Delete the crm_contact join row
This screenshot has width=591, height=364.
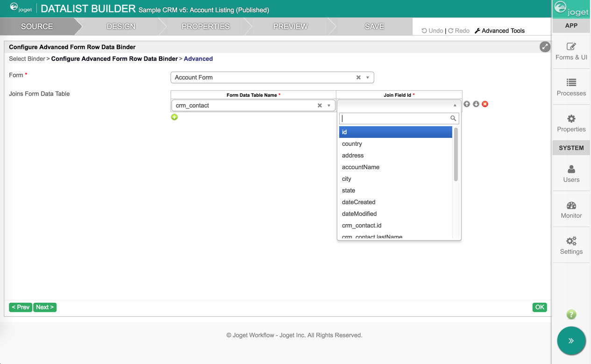tap(485, 104)
